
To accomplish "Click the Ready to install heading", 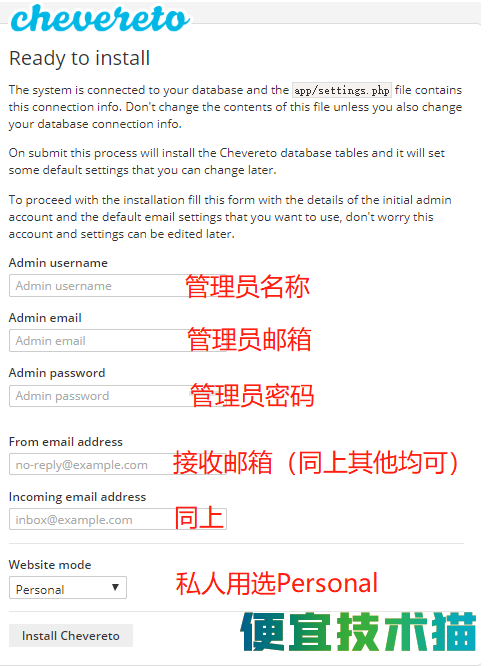I will click(80, 58).
